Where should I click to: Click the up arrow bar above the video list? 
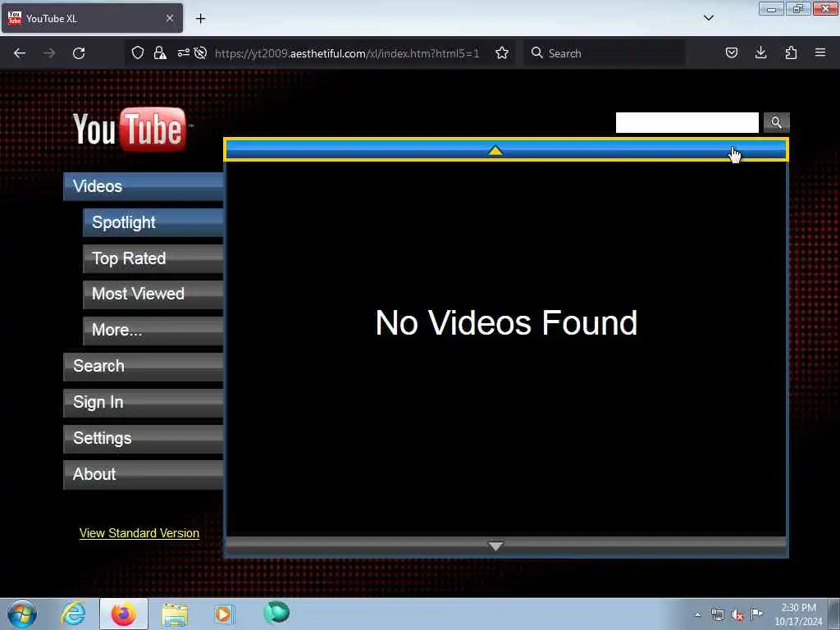click(505, 150)
